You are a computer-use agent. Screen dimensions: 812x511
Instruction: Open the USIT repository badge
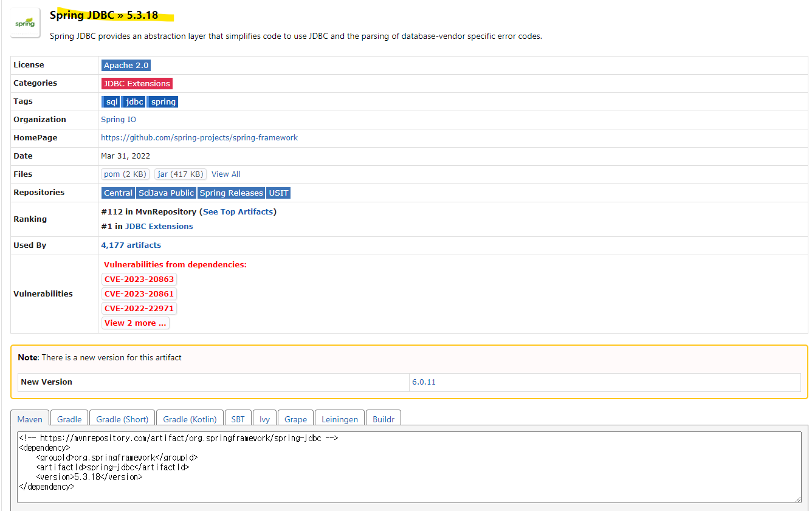tap(278, 193)
